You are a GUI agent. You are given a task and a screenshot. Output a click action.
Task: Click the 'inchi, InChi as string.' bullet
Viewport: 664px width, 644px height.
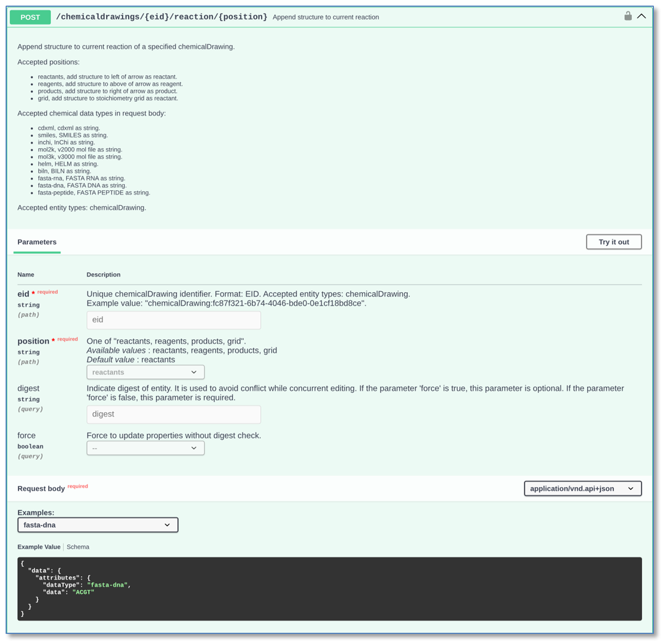click(x=67, y=142)
